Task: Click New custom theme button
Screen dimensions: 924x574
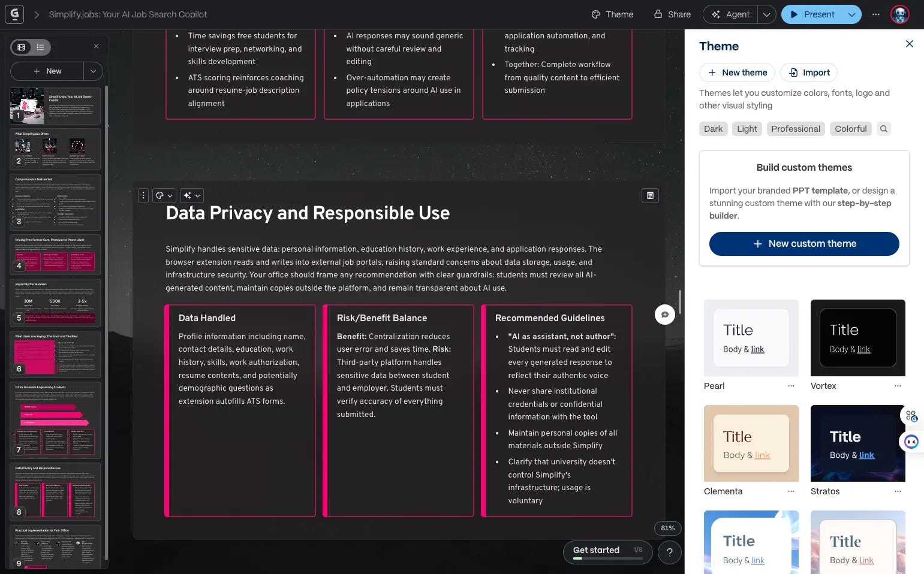Action: tap(804, 244)
